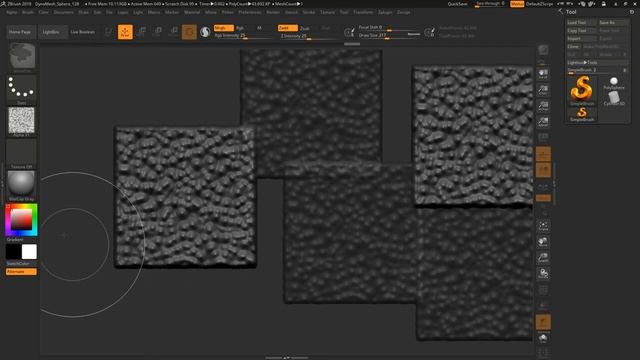This screenshot has width=640, height=360.
Task: Click the Transp transparency icon
Action: click(543, 306)
